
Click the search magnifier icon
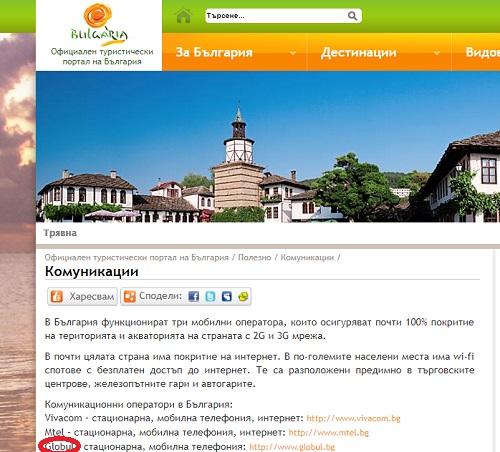352,16
